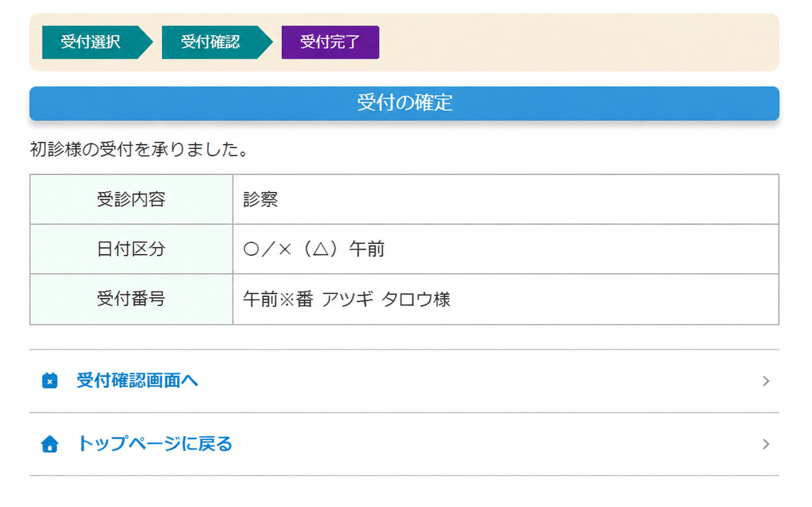Screen dimensions: 812x507
Task: Click the 受診内容 table header cell
Action: pyautogui.click(x=131, y=199)
